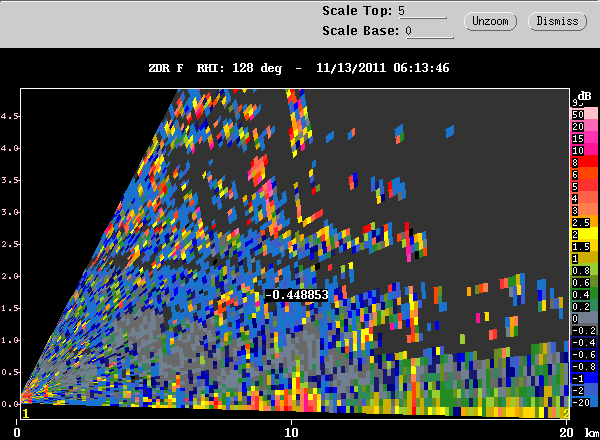Click the 10 km range axis label
This screenshot has width=600, height=440.
(x=291, y=433)
